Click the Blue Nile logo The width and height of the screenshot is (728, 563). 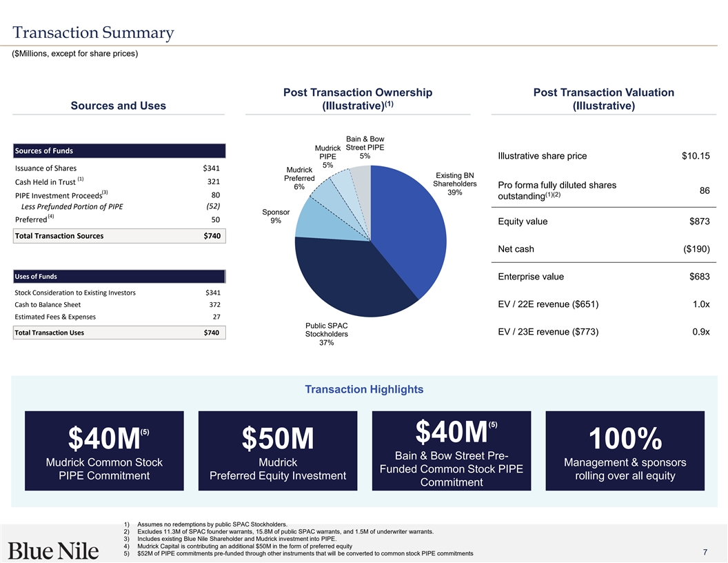pyautogui.click(x=54, y=550)
